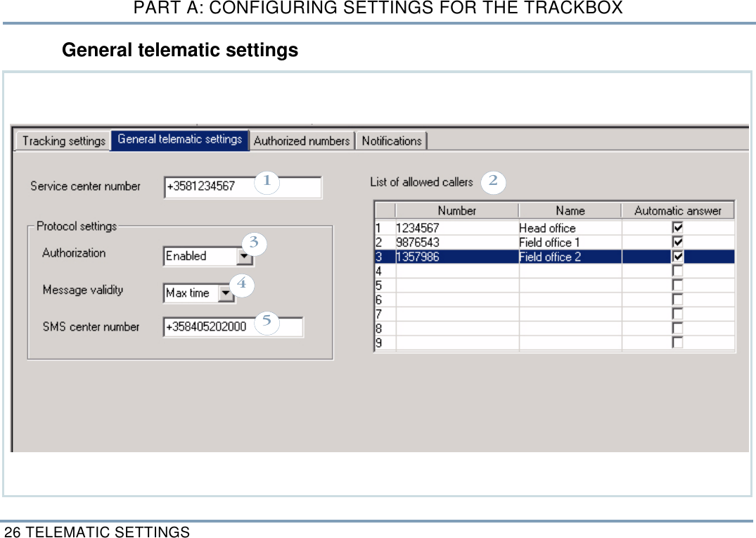Click the Number column header
The height and width of the screenshot is (538, 756).
tap(456, 210)
